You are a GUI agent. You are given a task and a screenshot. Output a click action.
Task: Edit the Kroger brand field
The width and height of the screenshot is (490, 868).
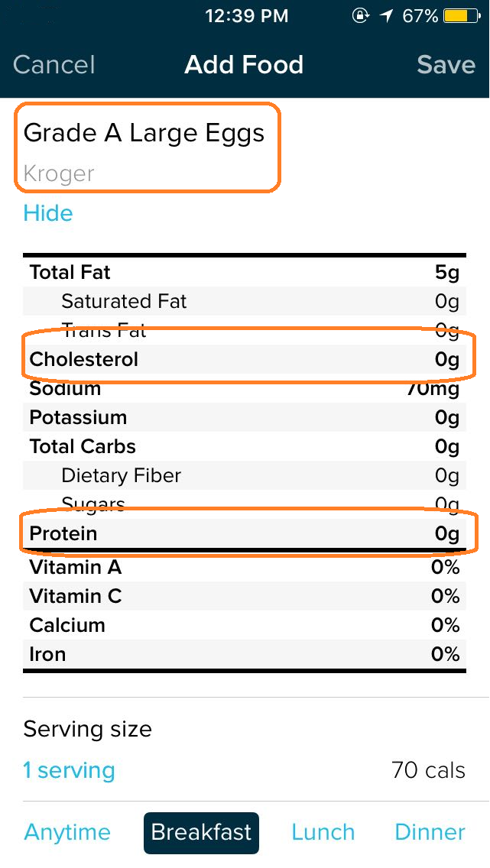[x=59, y=174]
